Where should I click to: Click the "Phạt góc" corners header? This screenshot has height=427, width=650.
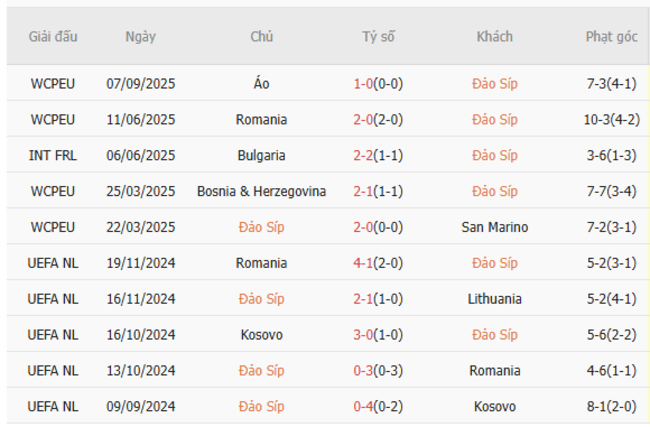coord(611,37)
